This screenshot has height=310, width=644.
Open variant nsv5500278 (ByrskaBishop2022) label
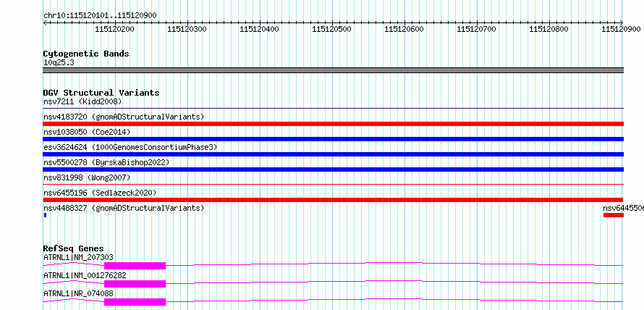(x=106, y=162)
